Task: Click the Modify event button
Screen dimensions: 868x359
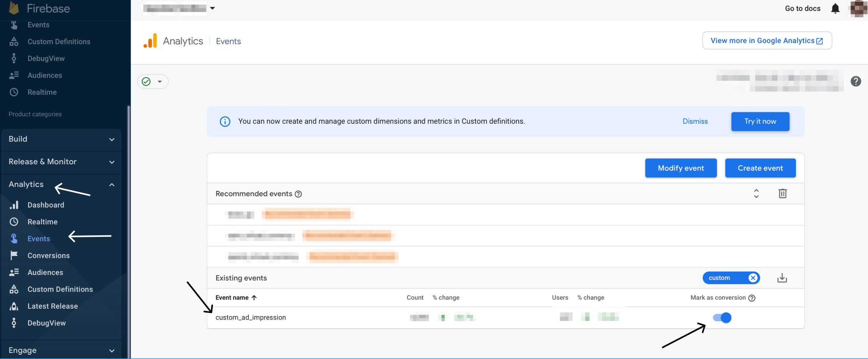Action: pyautogui.click(x=680, y=168)
